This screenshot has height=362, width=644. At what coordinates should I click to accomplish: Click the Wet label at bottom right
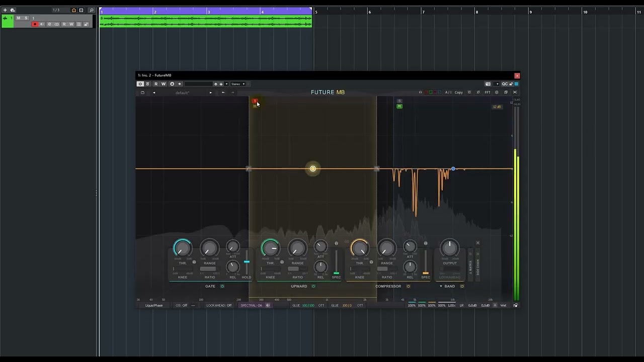coord(503,305)
